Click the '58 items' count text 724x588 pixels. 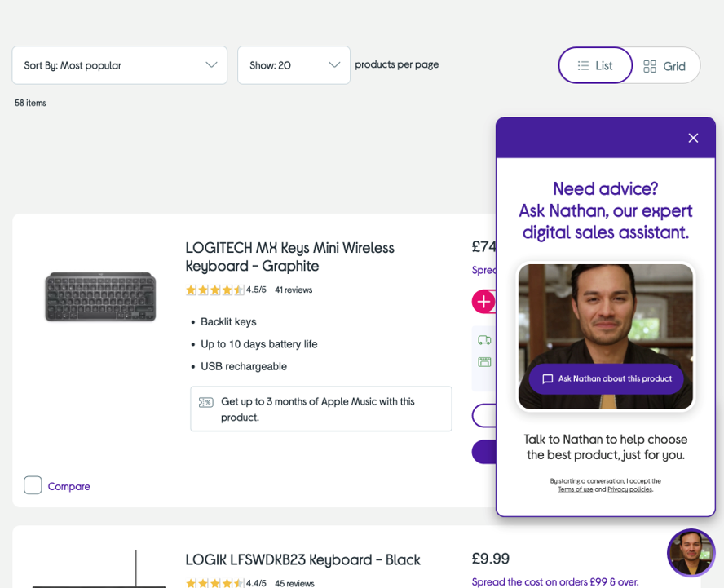tap(30, 103)
